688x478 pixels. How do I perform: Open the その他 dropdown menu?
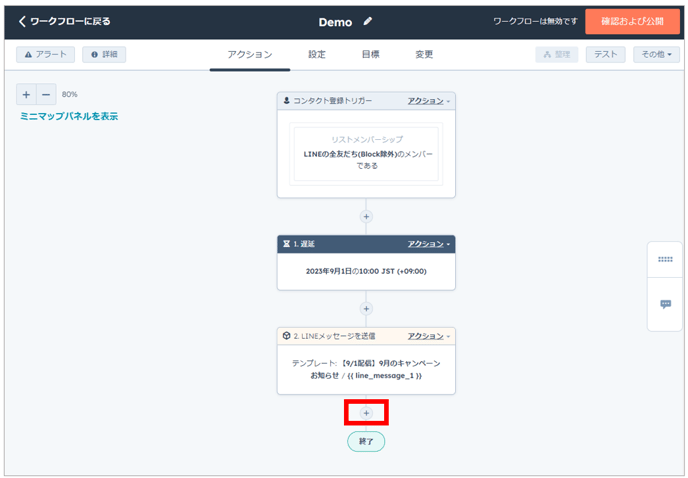(x=655, y=54)
